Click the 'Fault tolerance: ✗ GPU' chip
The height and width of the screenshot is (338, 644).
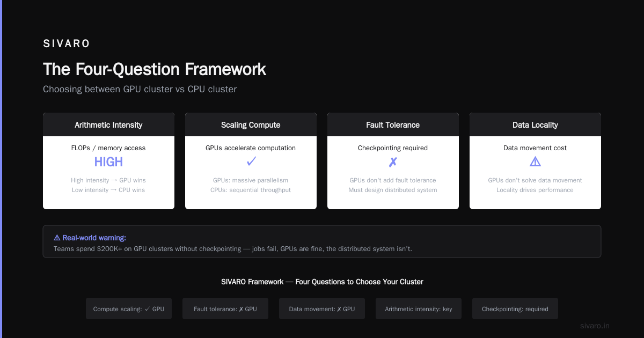[225, 308]
